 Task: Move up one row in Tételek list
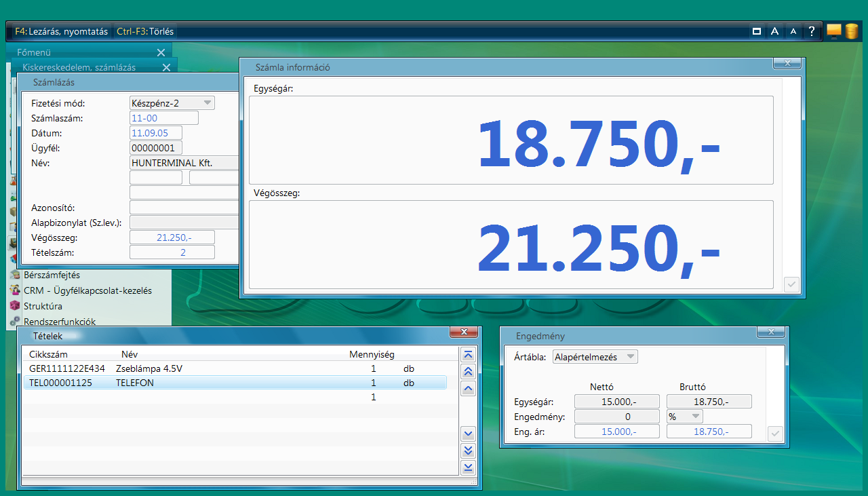click(x=468, y=388)
